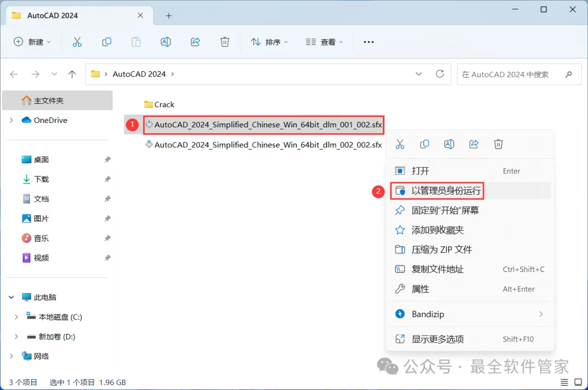Collapse the 此电脑 tree node
588x390 pixels.
coord(11,297)
